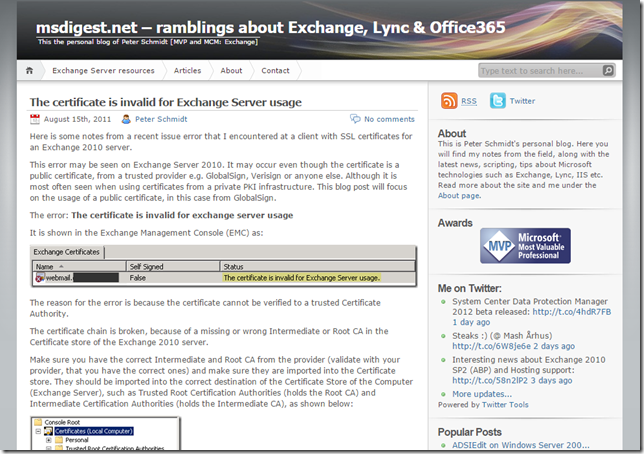Click the RSS text link
Viewport: 644px width, 454px height.
469,101
